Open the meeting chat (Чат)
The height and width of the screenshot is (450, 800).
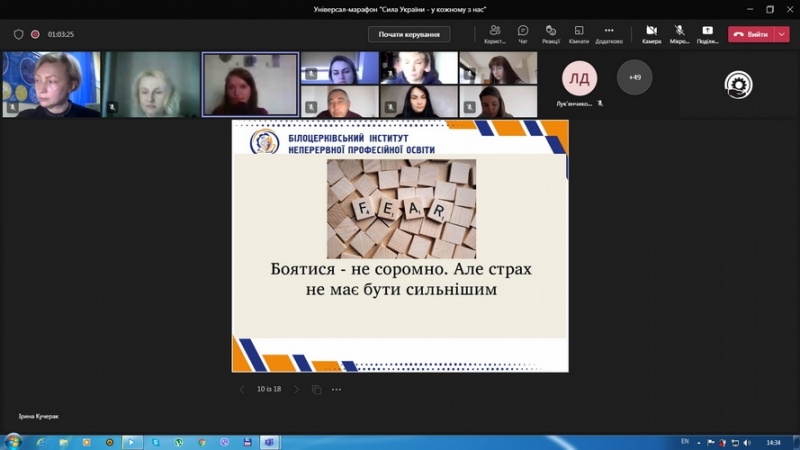pyautogui.click(x=523, y=34)
